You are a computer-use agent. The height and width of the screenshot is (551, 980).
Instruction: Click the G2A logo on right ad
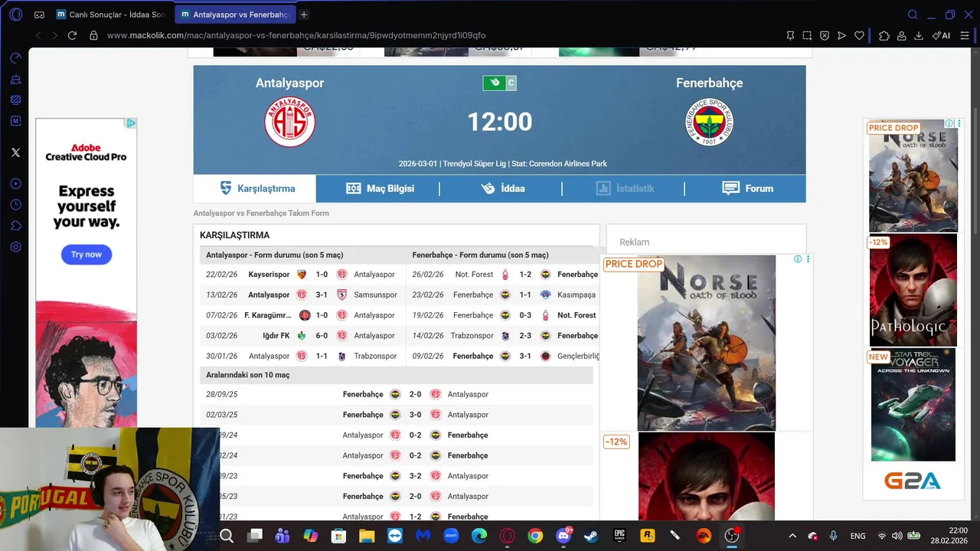pos(913,481)
